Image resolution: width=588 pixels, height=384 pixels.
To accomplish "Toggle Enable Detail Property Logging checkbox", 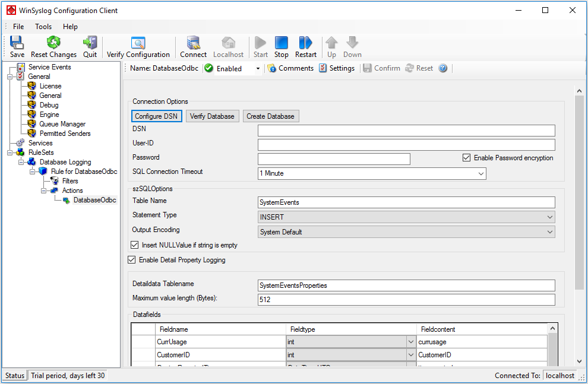I will point(132,259).
